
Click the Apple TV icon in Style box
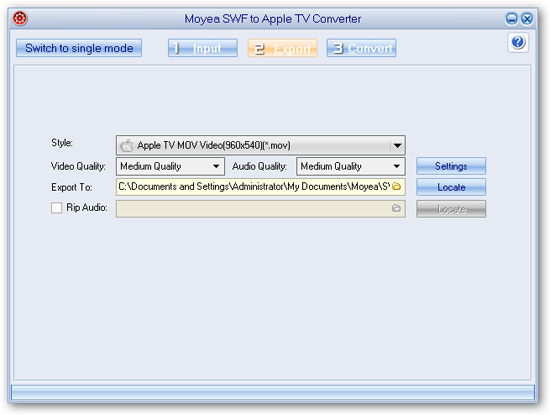[127, 145]
